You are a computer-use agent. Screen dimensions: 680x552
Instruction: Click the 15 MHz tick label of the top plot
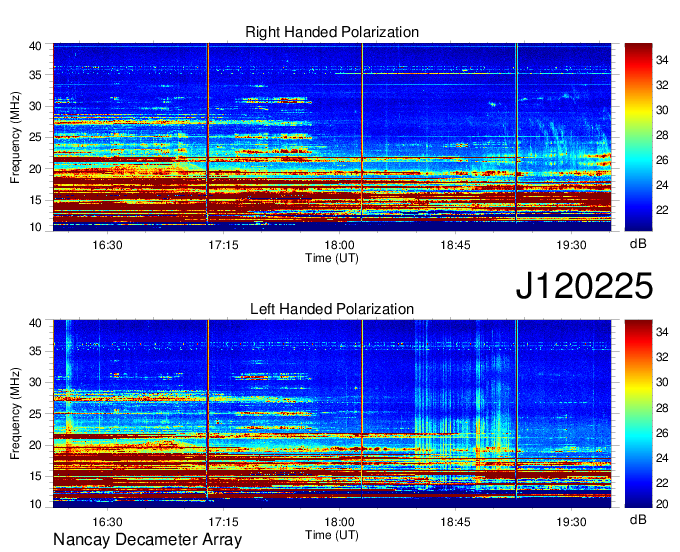click(x=35, y=200)
